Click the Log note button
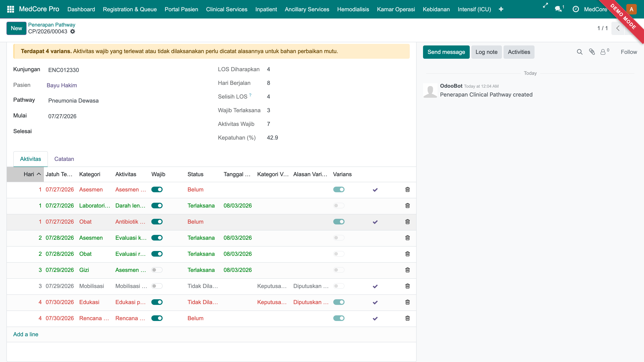 pyautogui.click(x=486, y=52)
